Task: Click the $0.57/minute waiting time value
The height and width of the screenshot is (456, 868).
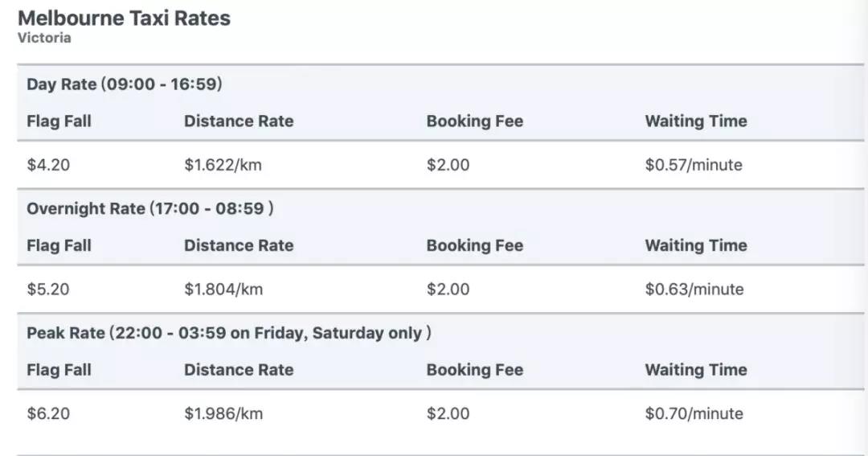Action: (x=693, y=165)
